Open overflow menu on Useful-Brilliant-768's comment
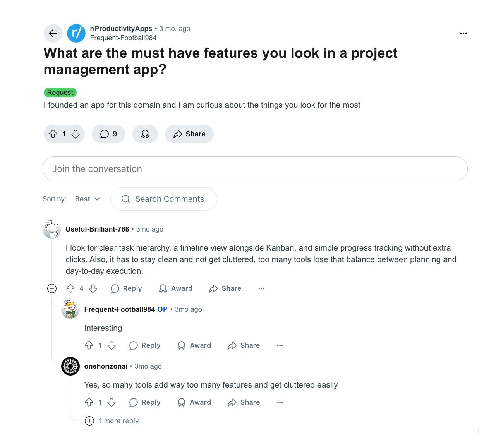 261,288
